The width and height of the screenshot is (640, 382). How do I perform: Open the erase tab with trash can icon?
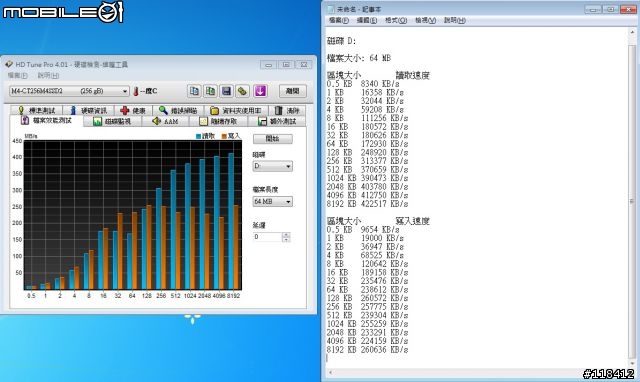click(x=287, y=111)
